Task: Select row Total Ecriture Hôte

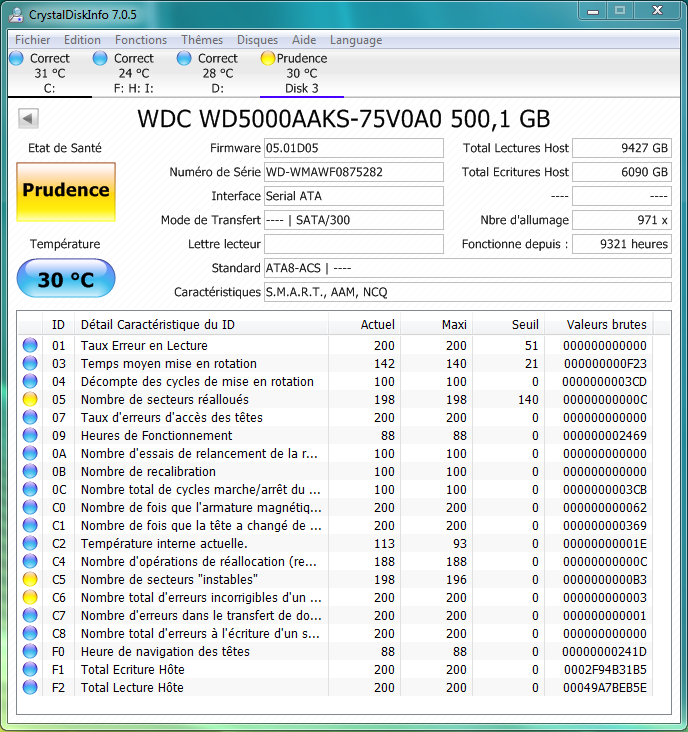Action: tap(336, 669)
